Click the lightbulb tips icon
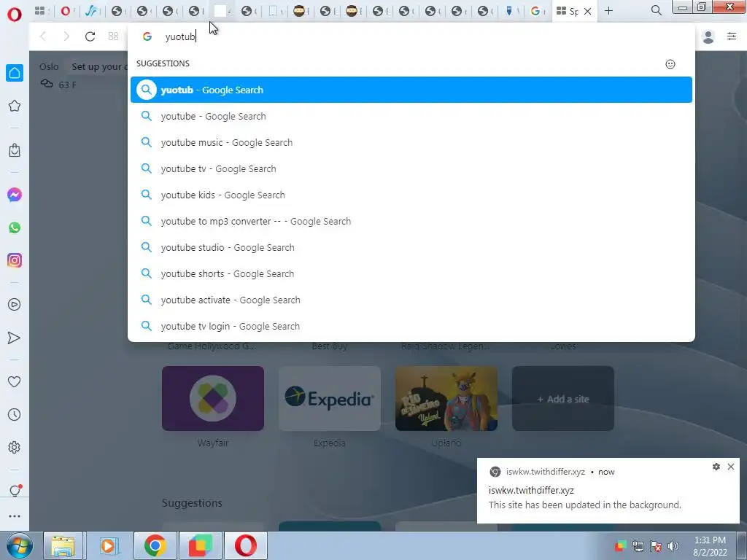Screen dimensions: 747x560 click(x=15, y=491)
